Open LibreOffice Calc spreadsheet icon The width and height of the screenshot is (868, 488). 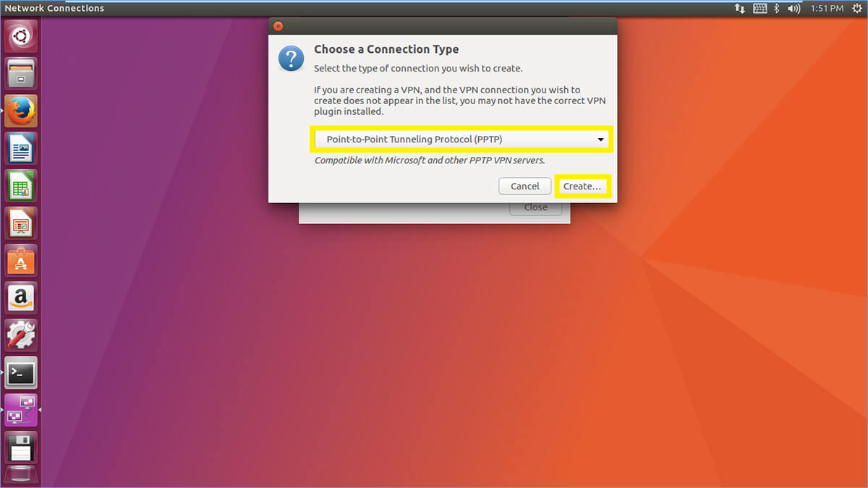point(21,186)
